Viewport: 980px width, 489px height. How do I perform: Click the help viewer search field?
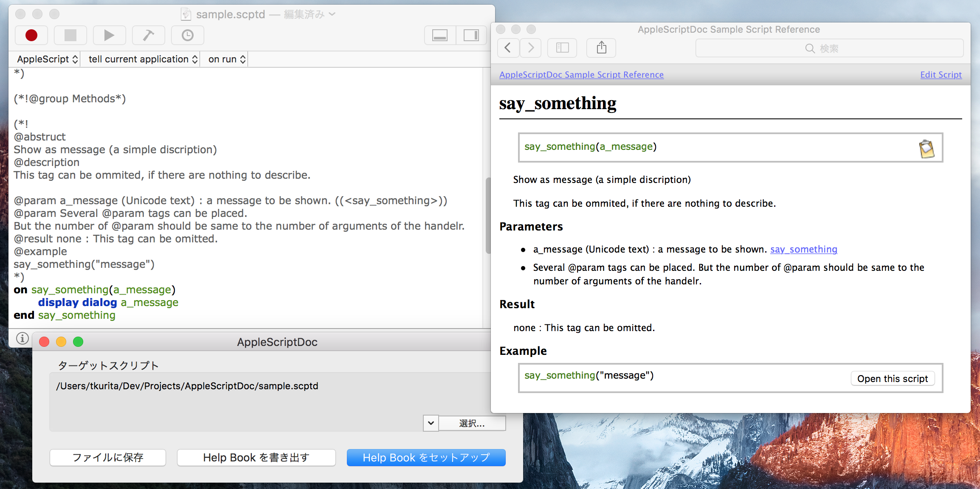(829, 48)
